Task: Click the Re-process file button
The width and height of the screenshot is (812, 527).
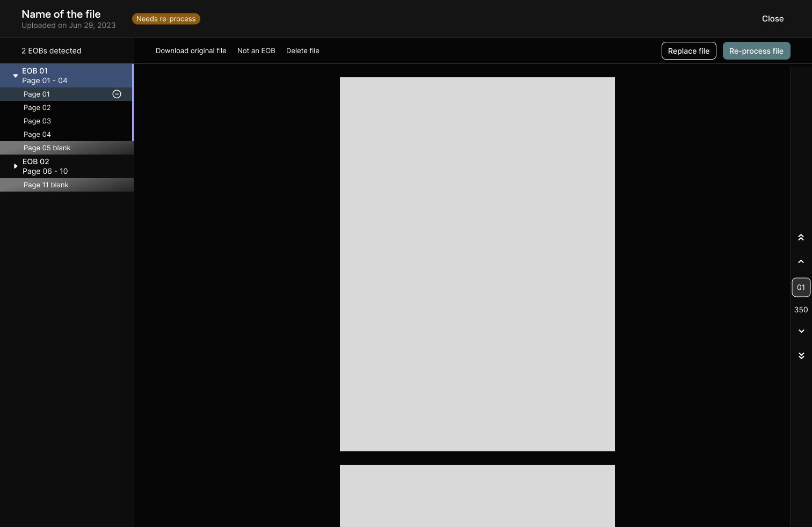Action: (x=756, y=51)
